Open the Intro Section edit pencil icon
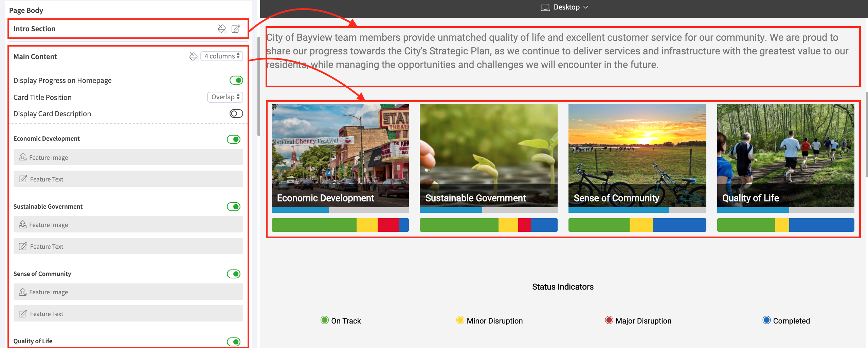Image resolution: width=868 pixels, height=348 pixels. click(236, 29)
